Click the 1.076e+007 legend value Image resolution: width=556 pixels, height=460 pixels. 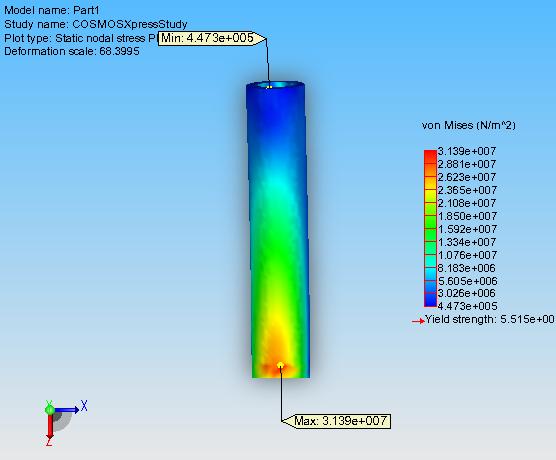(467, 255)
